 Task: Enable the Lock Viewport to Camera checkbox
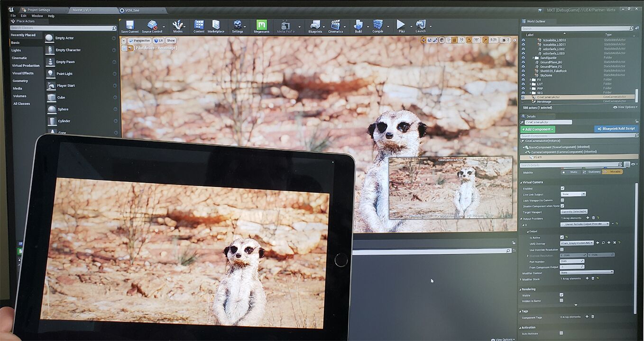[x=562, y=200]
